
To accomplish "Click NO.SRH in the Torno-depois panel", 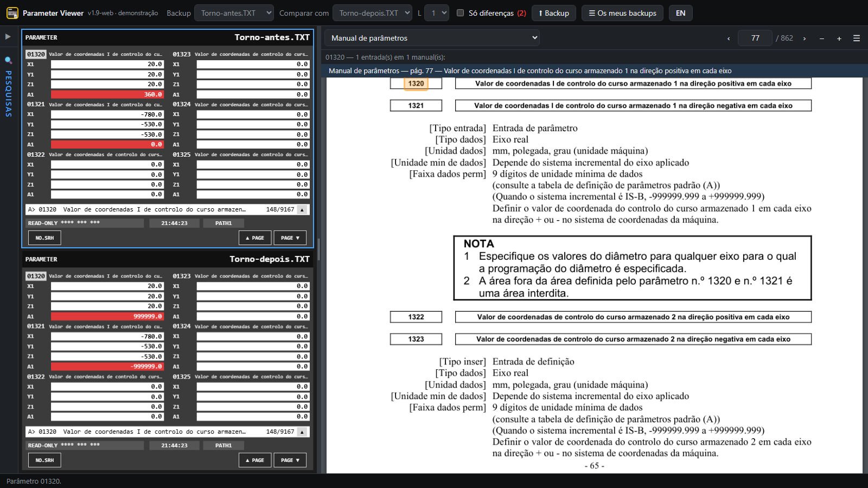I will [x=44, y=460].
